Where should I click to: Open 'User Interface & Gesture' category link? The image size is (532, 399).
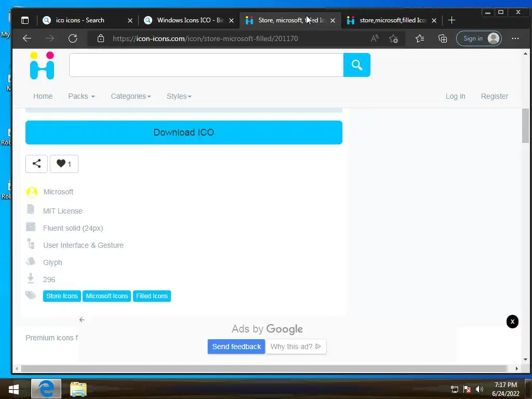click(x=83, y=245)
